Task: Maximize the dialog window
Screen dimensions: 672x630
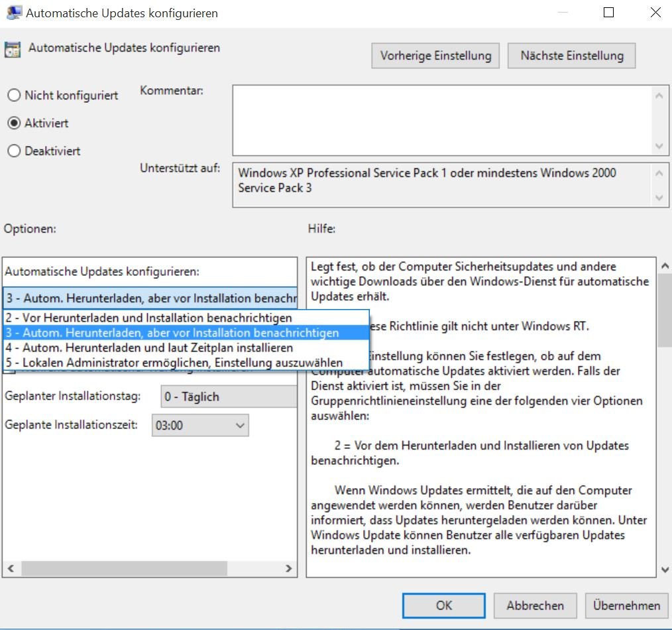Action: 608,13
